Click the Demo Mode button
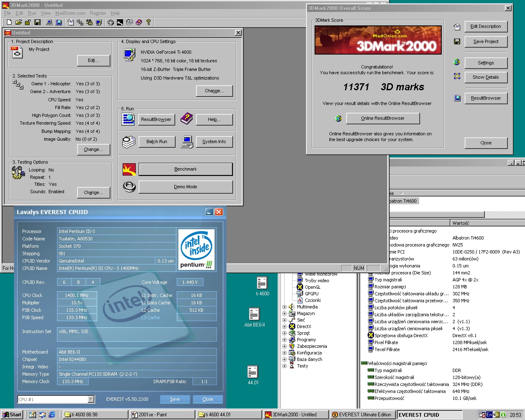The image size is (525, 420). [x=185, y=187]
